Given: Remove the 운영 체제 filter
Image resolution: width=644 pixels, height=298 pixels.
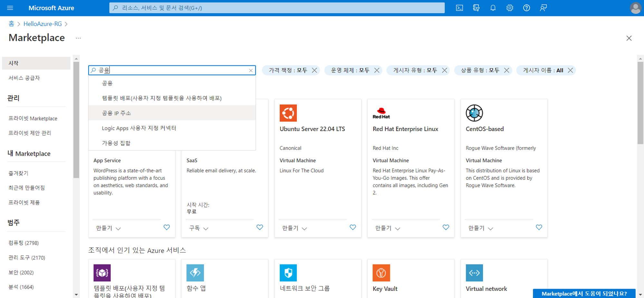Looking at the screenshot, I should 377,70.
